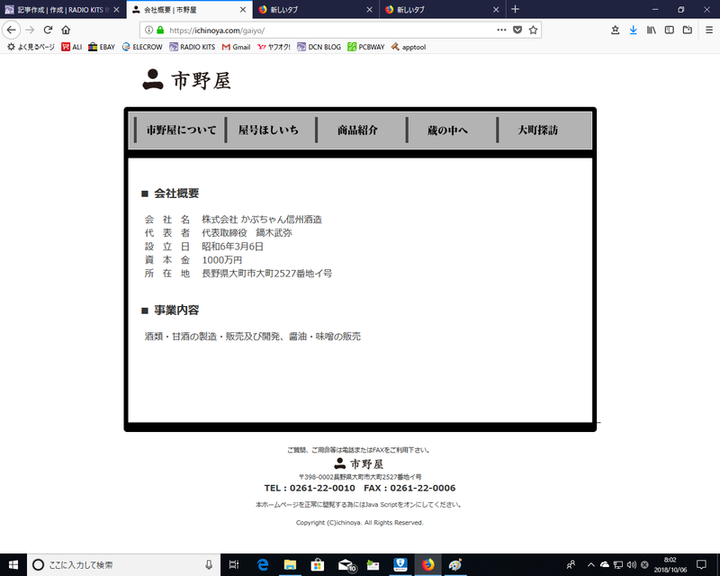Open 商品紹介 navigation menu item
The height and width of the screenshot is (576, 720).
coord(357,131)
